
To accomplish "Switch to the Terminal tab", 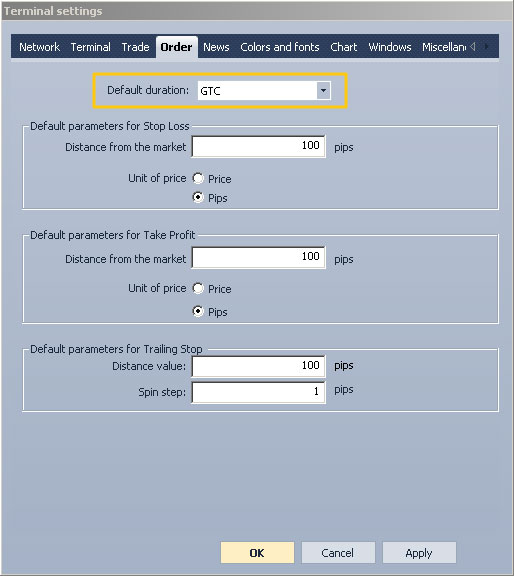I will [x=90, y=47].
